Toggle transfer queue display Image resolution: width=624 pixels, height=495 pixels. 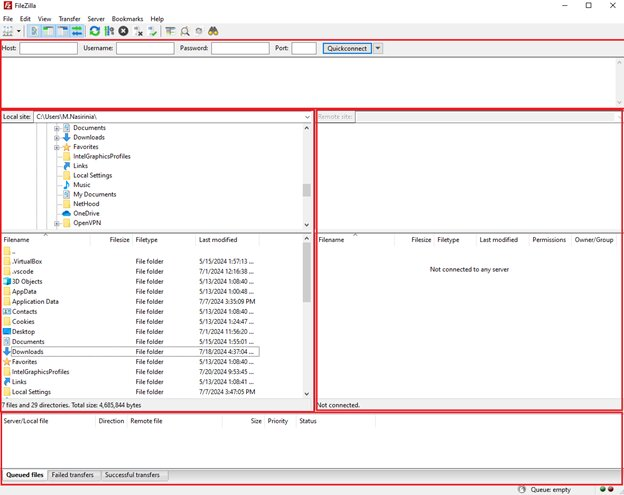click(77, 31)
